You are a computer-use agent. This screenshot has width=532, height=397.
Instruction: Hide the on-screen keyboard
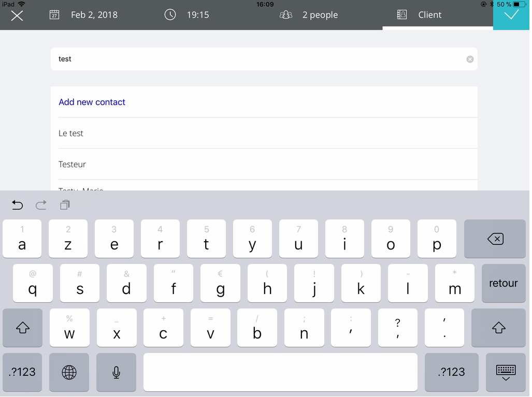click(x=506, y=372)
